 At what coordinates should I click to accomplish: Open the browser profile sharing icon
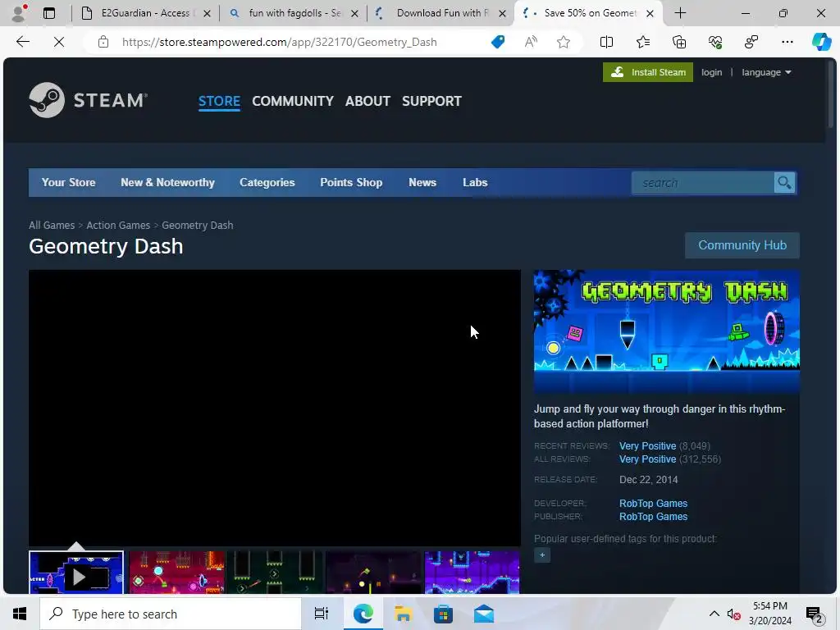[x=751, y=42]
